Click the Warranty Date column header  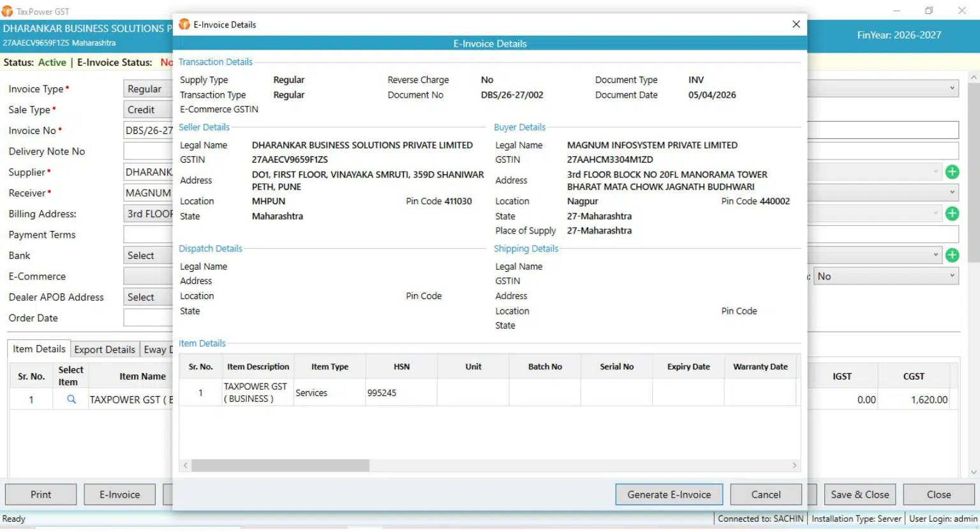[x=760, y=367]
